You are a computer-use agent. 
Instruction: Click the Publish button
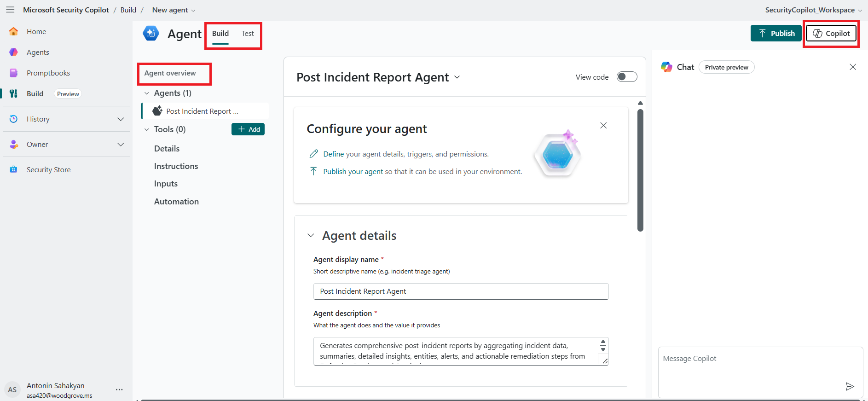click(776, 33)
